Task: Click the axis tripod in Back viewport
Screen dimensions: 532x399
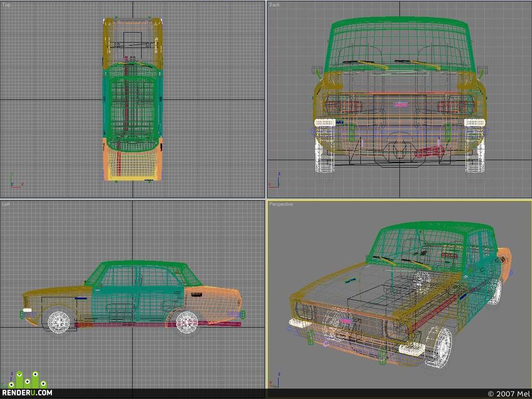Action: click(275, 180)
